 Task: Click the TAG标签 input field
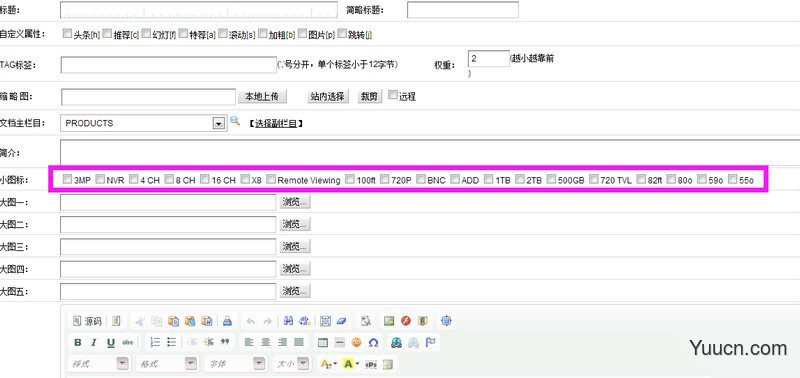pos(169,65)
